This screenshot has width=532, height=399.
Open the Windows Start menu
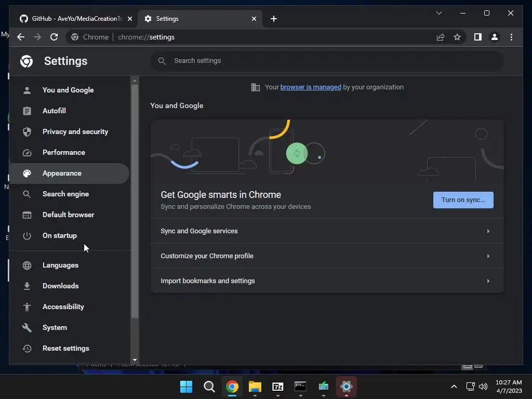point(186,387)
